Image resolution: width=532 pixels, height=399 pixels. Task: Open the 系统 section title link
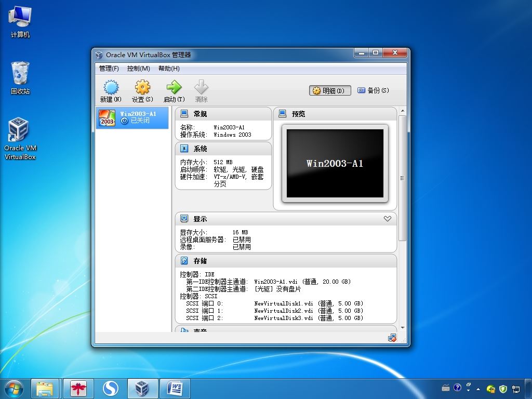tap(200, 149)
